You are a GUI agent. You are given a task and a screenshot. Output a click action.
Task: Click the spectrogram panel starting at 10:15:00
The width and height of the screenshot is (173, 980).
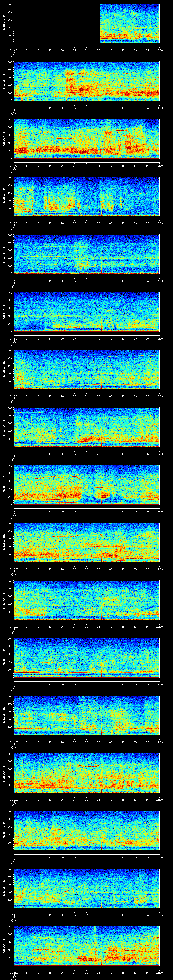click(87, 369)
